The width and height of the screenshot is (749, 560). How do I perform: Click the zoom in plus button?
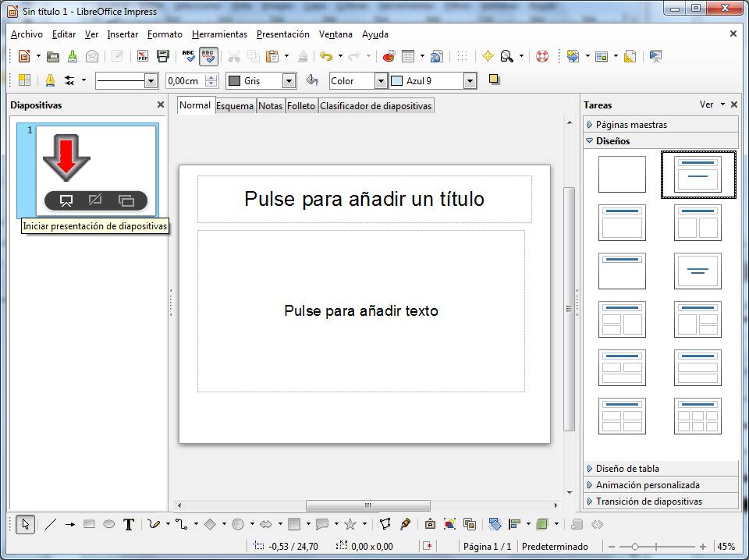[703, 547]
